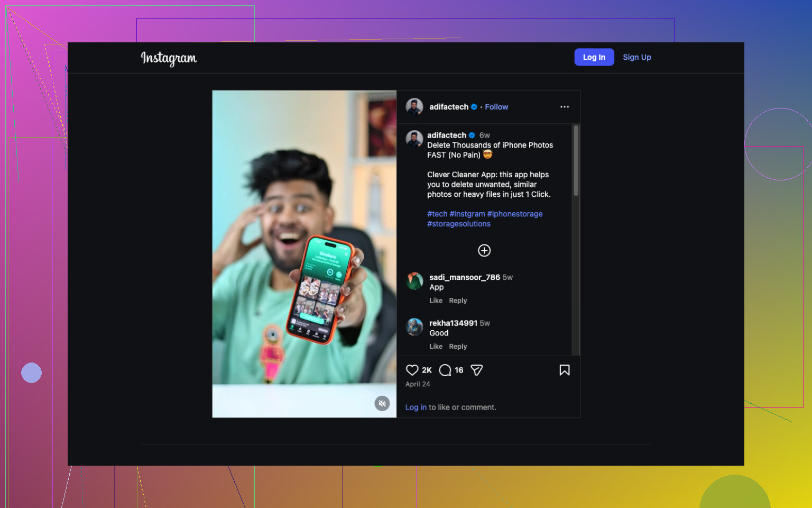This screenshot has height=508, width=812.
Task: Click the April 24 post date
Action: pyautogui.click(x=418, y=384)
